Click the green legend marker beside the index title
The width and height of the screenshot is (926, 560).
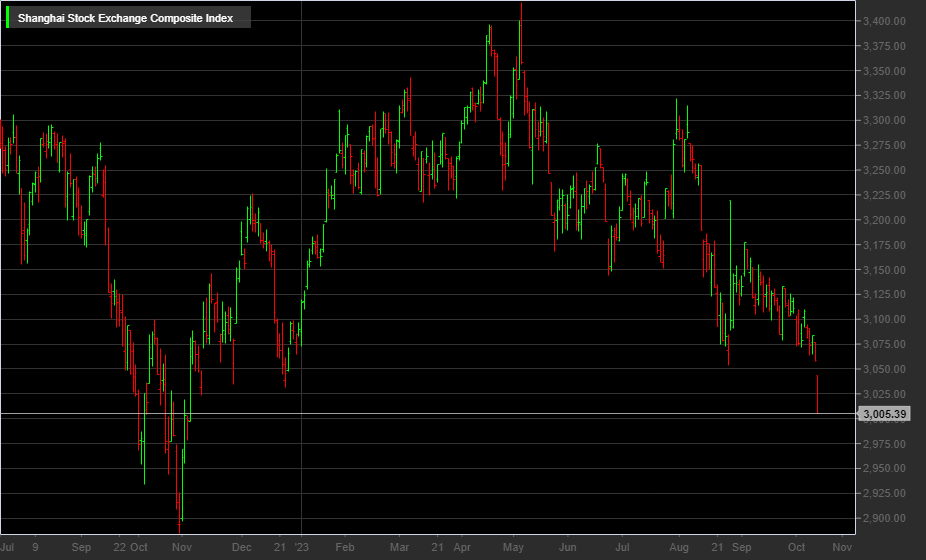7,17
